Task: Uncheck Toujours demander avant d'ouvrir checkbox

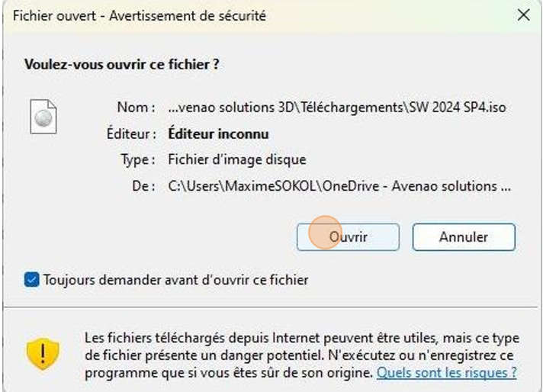Action: pos(31,280)
